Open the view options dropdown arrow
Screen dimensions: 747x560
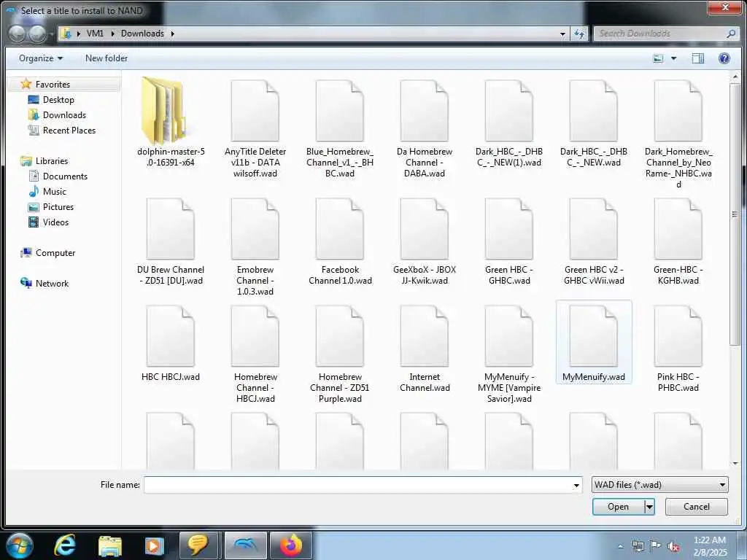673,58
